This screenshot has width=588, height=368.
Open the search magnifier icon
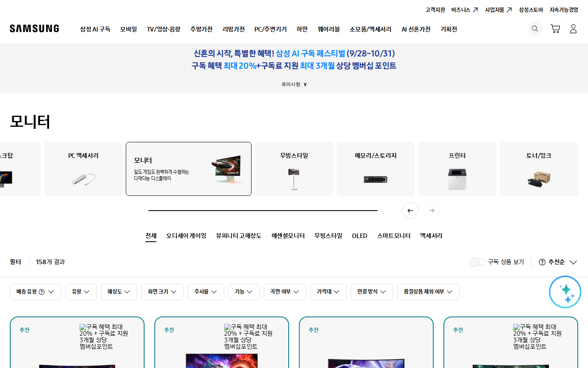(535, 29)
